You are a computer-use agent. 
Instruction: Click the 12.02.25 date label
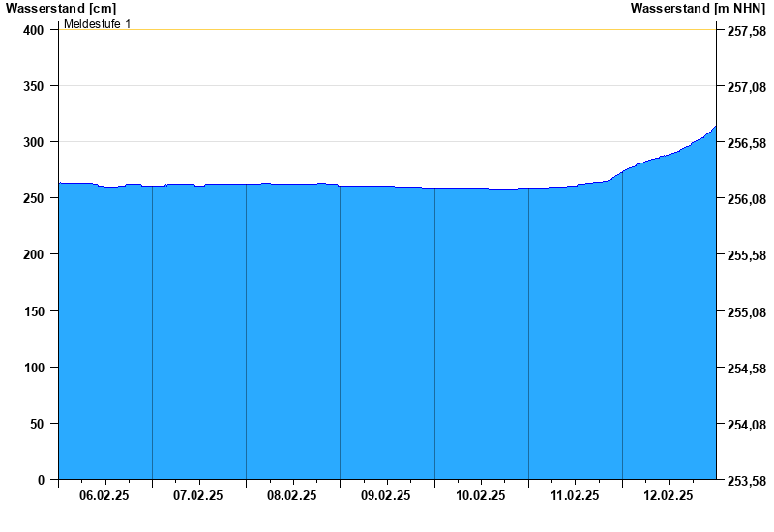(669, 495)
